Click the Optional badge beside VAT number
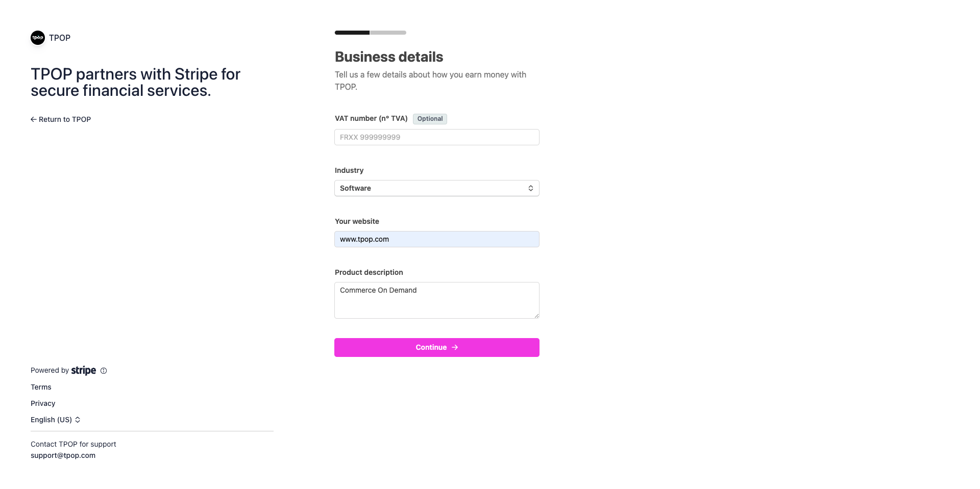This screenshot has height=489, width=980. (430, 119)
